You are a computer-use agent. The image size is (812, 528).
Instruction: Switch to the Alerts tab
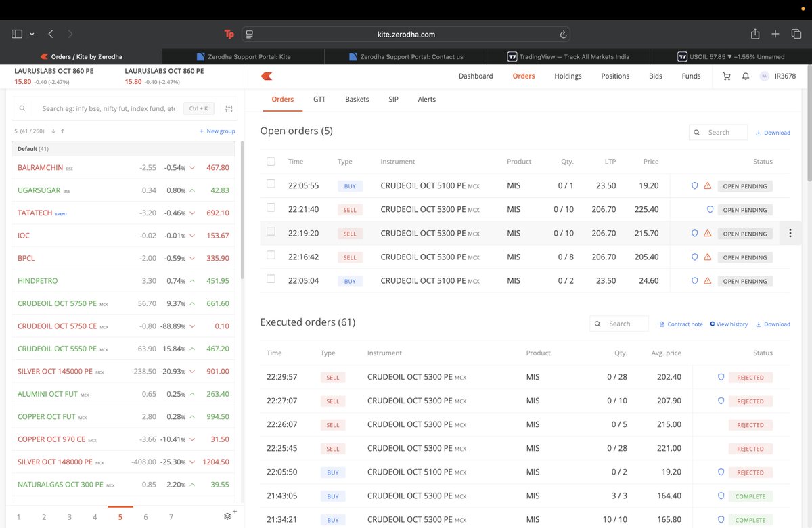click(427, 100)
